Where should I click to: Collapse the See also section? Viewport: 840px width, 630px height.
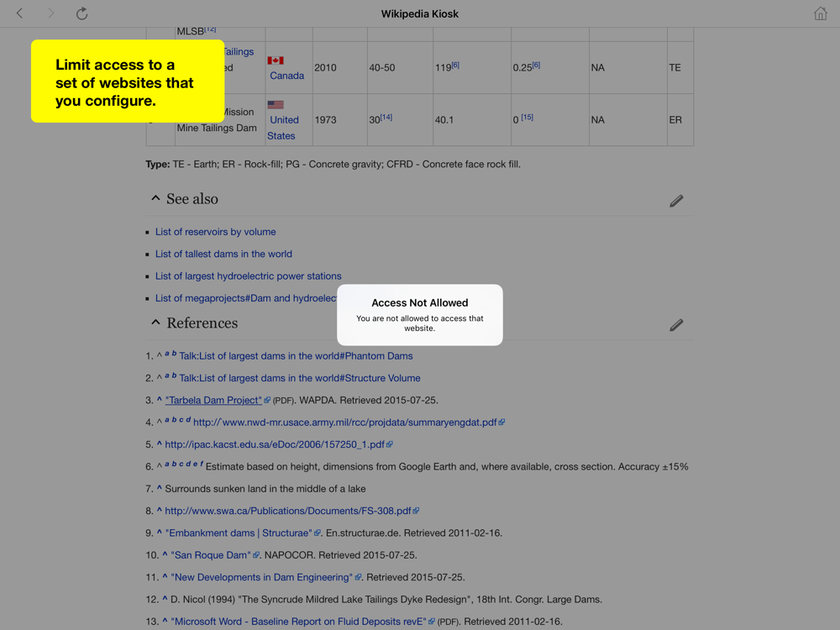(x=155, y=198)
